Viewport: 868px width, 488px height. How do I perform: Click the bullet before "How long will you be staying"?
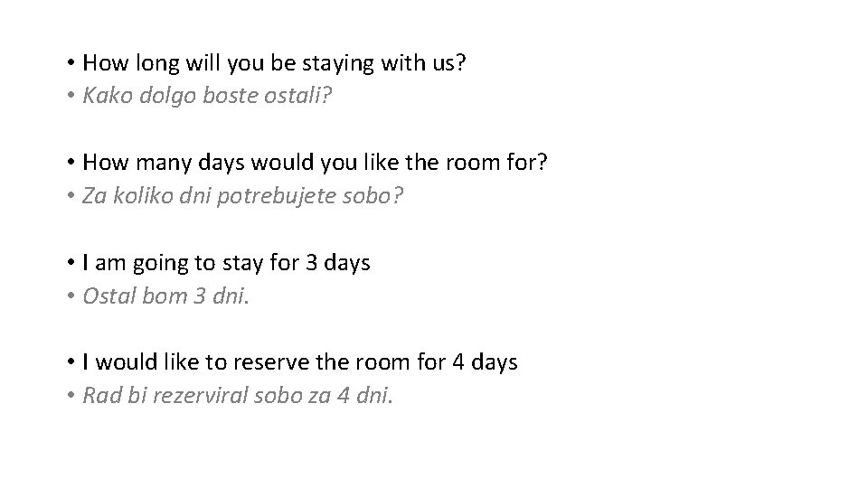pyautogui.click(x=70, y=63)
